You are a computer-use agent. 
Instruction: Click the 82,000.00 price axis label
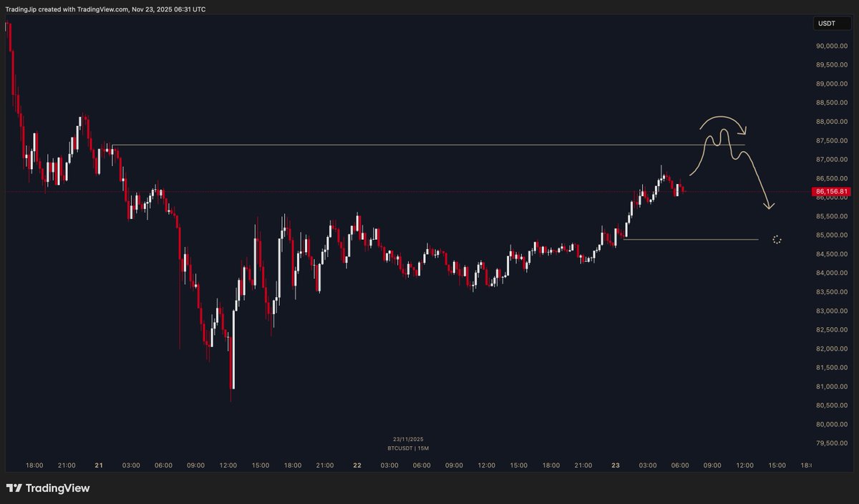click(830, 349)
